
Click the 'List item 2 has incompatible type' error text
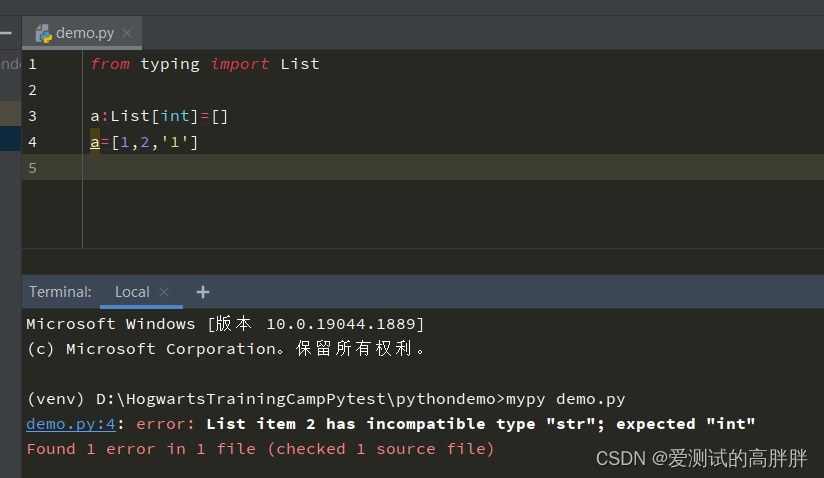point(480,424)
